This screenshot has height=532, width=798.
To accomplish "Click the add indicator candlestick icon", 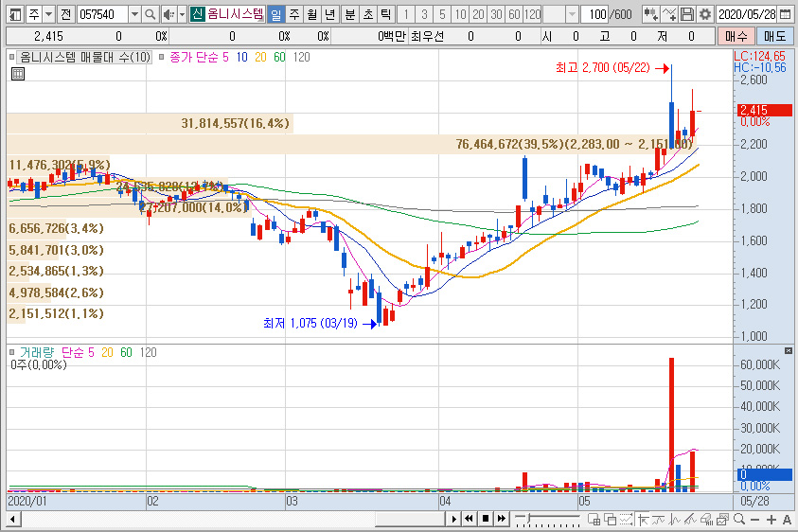I will point(651,14).
